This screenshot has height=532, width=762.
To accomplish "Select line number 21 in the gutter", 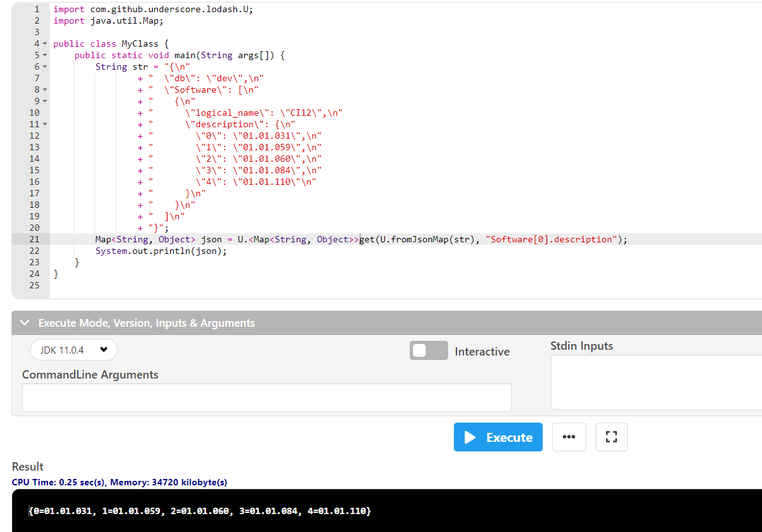I will (34, 239).
